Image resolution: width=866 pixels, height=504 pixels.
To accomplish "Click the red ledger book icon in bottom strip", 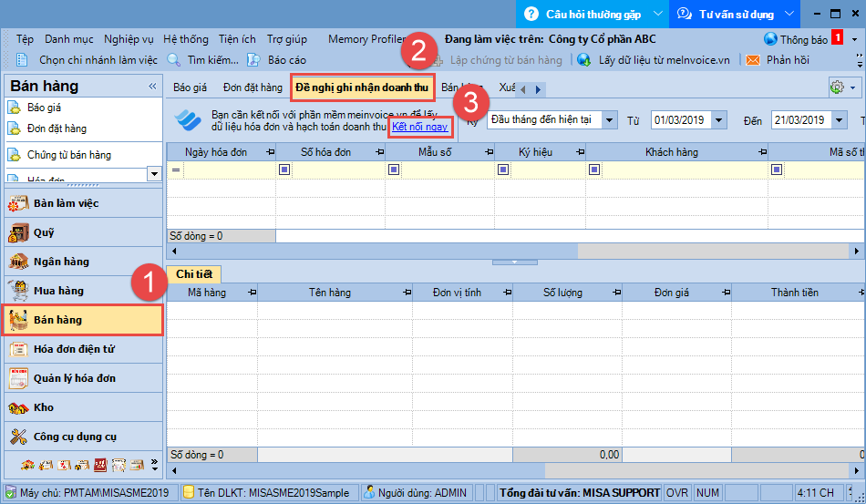I will point(100,466).
